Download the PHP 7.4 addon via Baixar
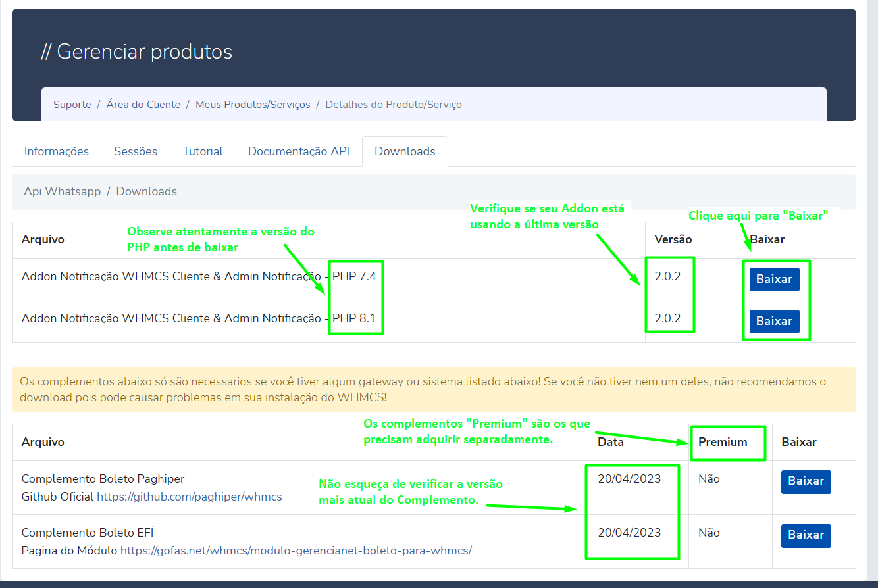The width and height of the screenshot is (878, 588). pyautogui.click(x=774, y=279)
